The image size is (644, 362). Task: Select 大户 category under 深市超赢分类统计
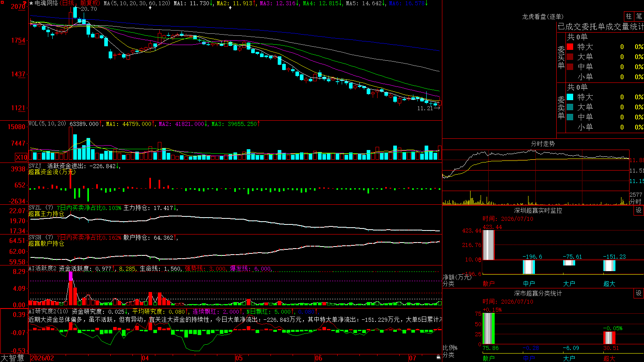tap(569, 358)
